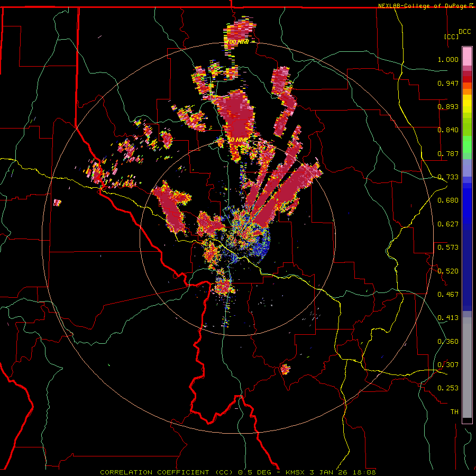The image size is (476, 476).
Task: Click the [CC] label above the color bar
Action: click(x=452, y=36)
